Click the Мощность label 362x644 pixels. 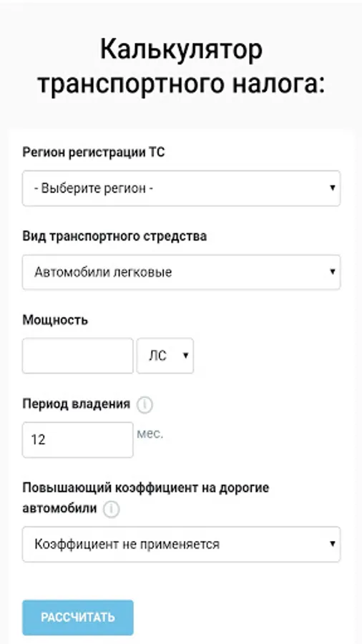tap(55, 321)
